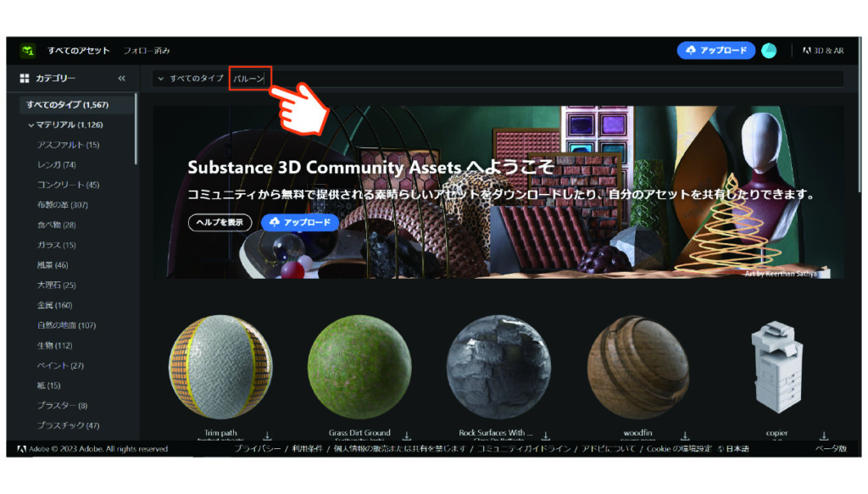Select the アスファルト (15) category
868x494 pixels.
pos(68,145)
